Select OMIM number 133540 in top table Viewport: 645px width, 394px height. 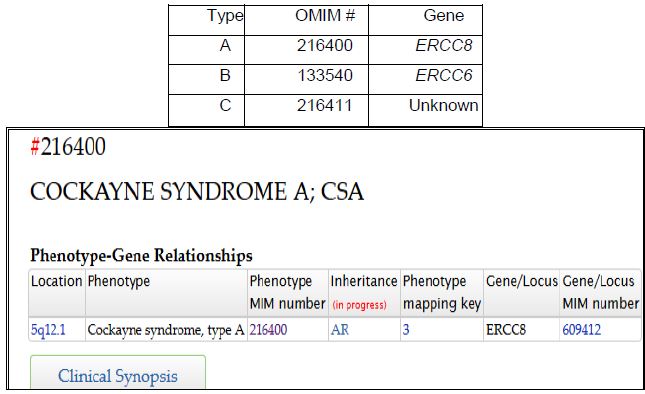[x=325, y=75]
